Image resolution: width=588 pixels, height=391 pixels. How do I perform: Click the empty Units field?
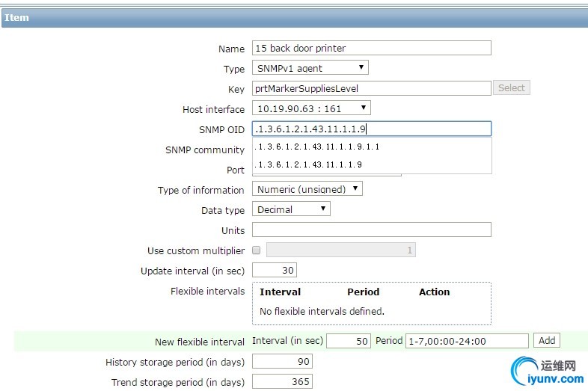pos(371,230)
